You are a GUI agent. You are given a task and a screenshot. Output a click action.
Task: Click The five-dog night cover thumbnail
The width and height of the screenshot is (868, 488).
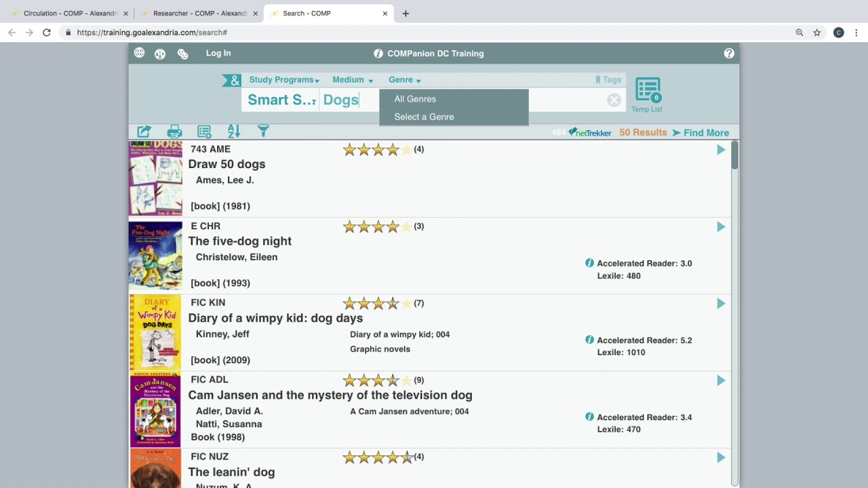click(x=155, y=256)
